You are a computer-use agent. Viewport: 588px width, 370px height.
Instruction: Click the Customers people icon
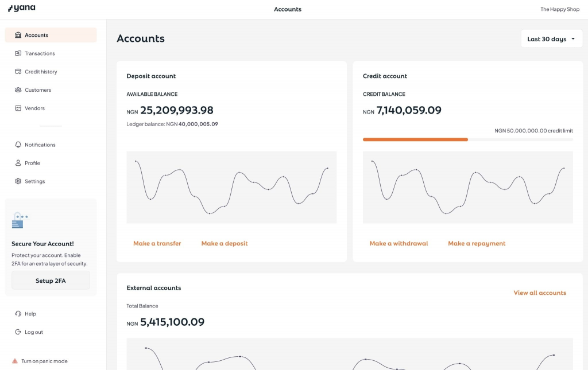(18, 90)
